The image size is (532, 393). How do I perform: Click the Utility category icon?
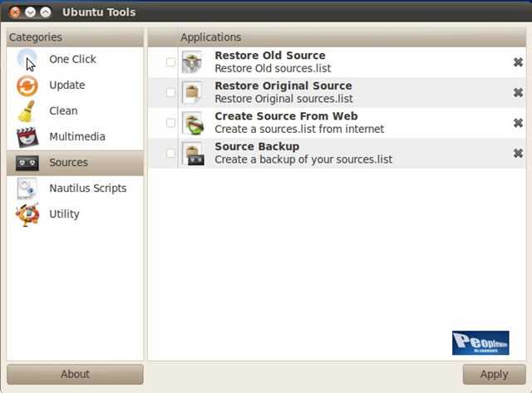(27, 214)
